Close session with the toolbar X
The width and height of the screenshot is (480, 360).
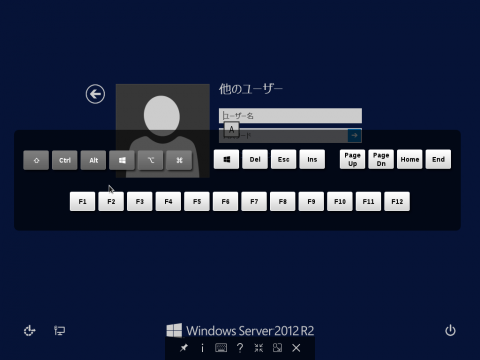pyautogui.click(x=296, y=348)
